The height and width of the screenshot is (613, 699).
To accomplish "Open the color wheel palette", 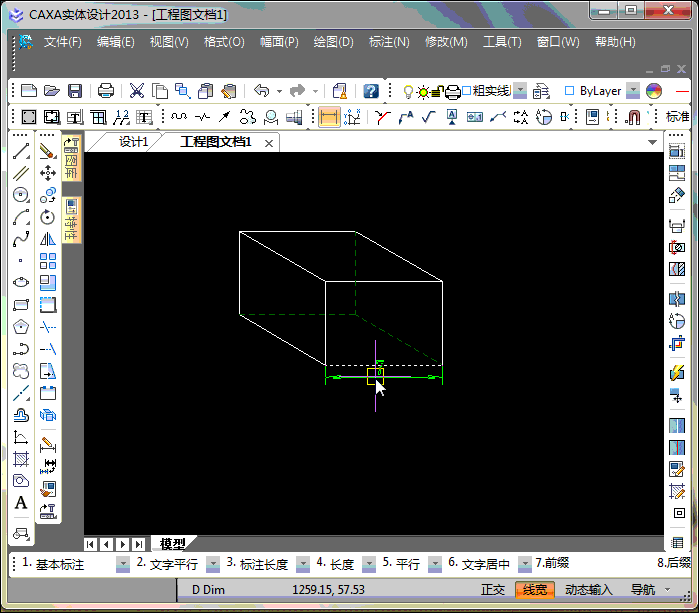I will [x=654, y=91].
